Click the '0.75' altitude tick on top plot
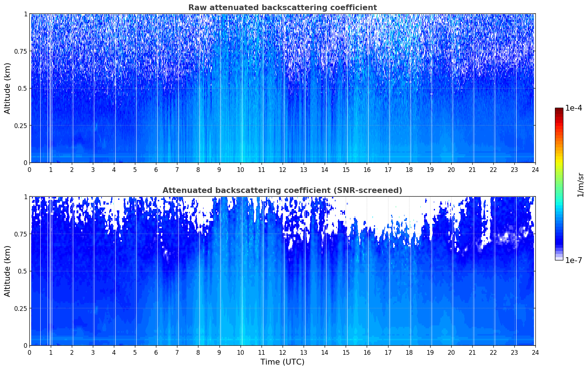This screenshot has width=588, height=370. [21, 51]
